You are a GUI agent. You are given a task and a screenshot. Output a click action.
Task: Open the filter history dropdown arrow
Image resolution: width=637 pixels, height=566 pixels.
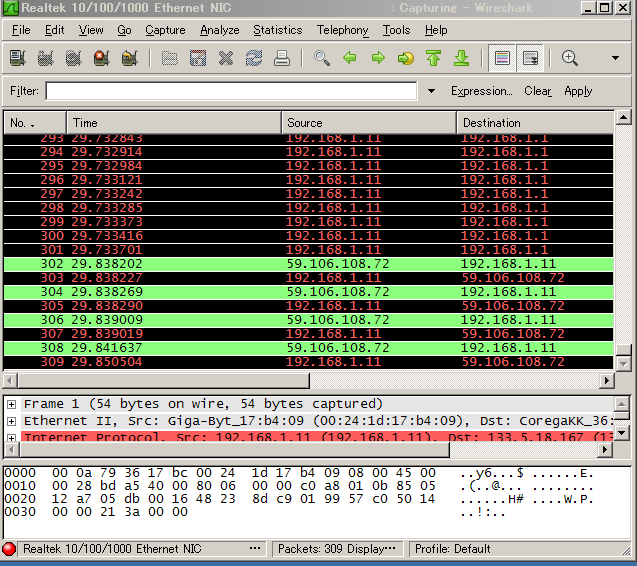431,91
